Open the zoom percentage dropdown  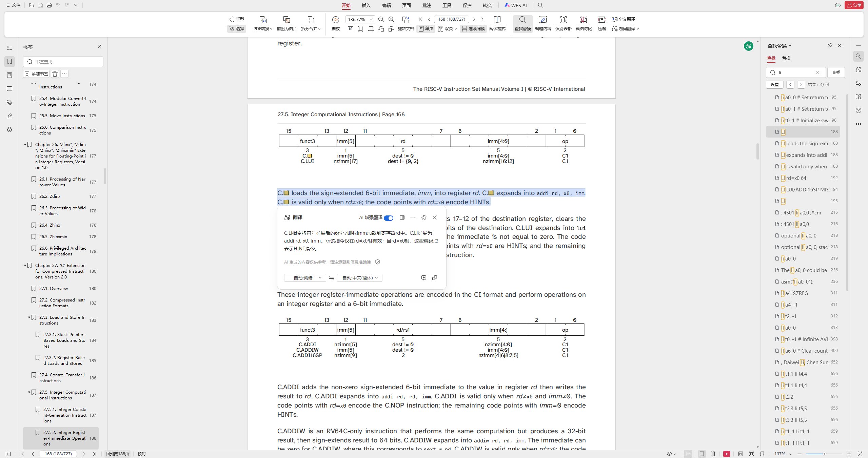click(371, 20)
